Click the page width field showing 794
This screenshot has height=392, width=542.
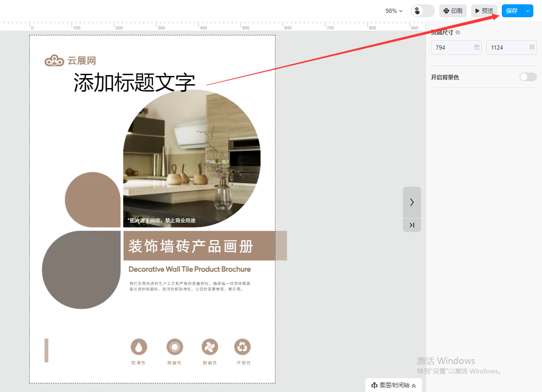(x=452, y=47)
